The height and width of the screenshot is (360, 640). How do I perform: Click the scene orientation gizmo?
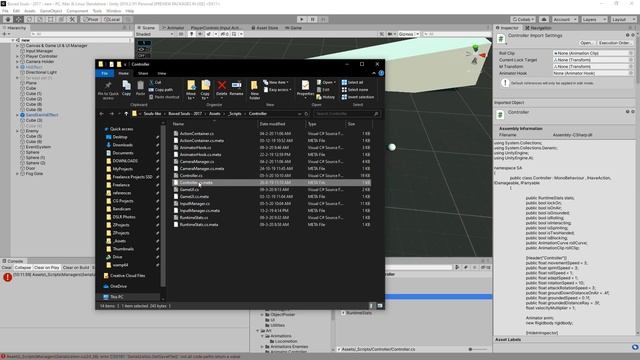tap(475, 55)
